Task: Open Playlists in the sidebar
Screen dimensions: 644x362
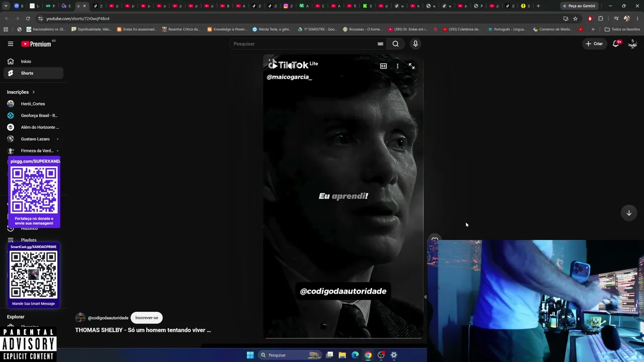Action: (29, 240)
